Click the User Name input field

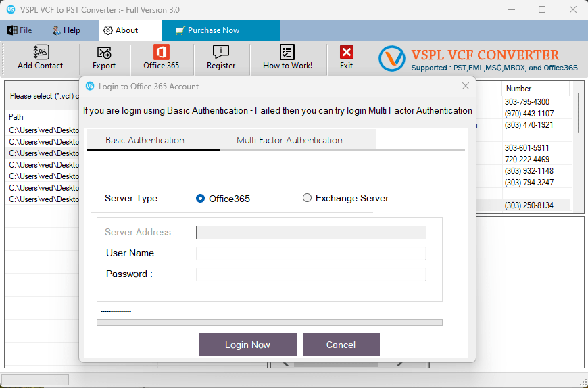click(x=311, y=253)
